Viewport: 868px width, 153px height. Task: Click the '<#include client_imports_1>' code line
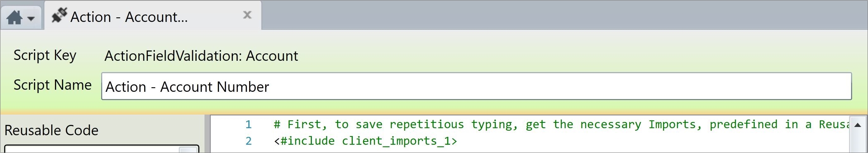click(x=365, y=141)
